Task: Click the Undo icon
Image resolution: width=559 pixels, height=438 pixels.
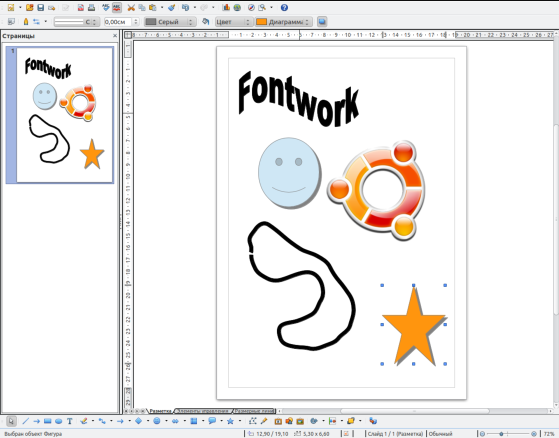Action: (x=185, y=7)
